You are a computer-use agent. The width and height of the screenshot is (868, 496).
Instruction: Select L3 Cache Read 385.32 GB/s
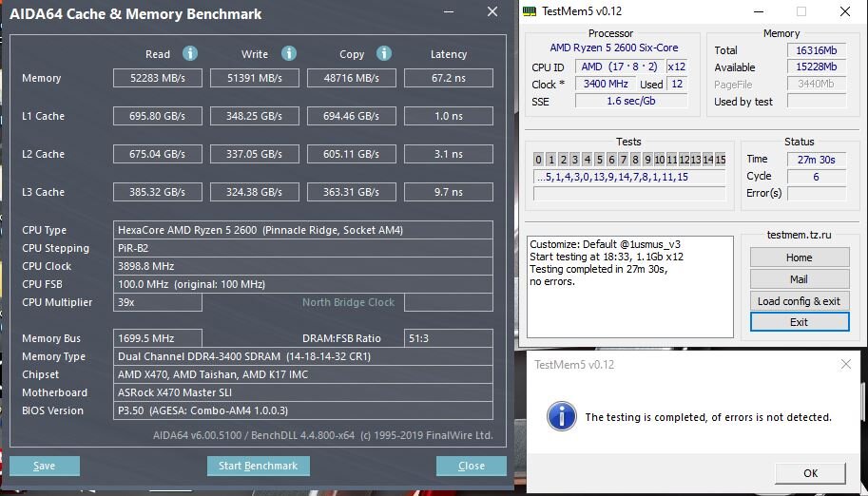pyautogui.click(x=158, y=192)
